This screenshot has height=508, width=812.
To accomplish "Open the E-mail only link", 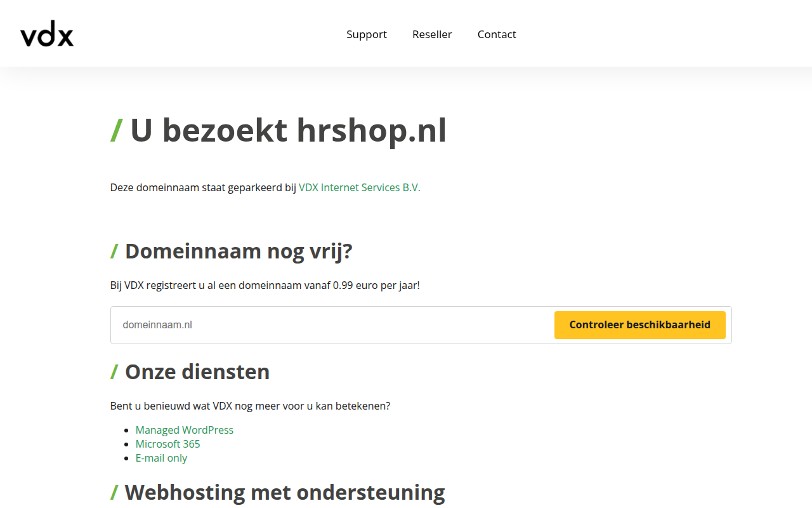I will click(x=161, y=458).
